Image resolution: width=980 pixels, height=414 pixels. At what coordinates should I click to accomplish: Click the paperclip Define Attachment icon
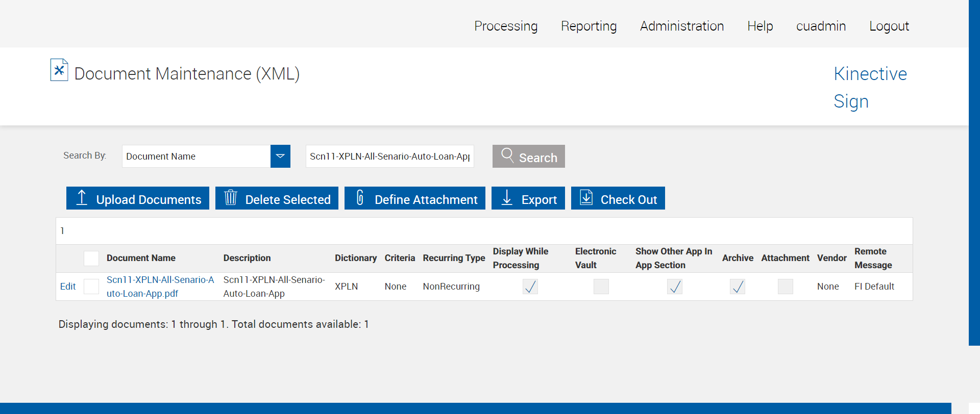[360, 198]
